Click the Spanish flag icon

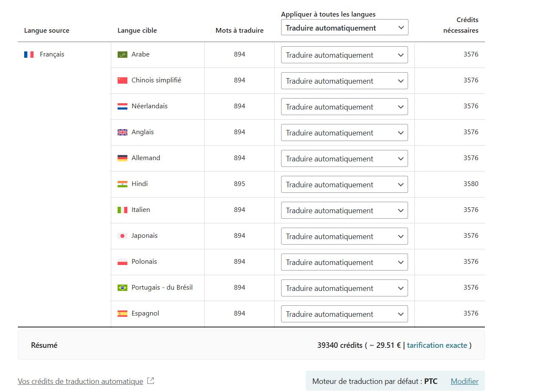pyautogui.click(x=122, y=313)
